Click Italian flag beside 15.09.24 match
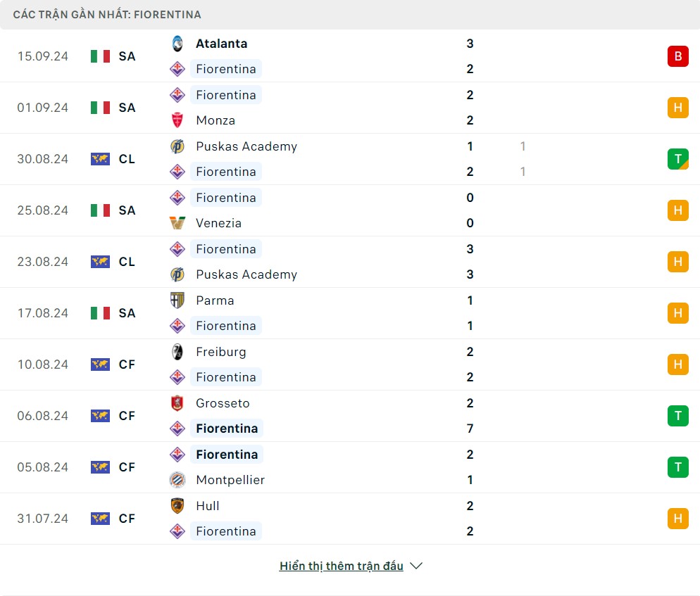Image resolution: width=700 pixels, height=596 pixels. (x=100, y=56)
